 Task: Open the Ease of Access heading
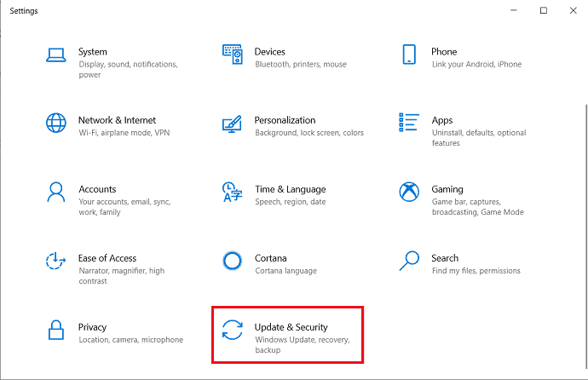[x=107, y=258]
